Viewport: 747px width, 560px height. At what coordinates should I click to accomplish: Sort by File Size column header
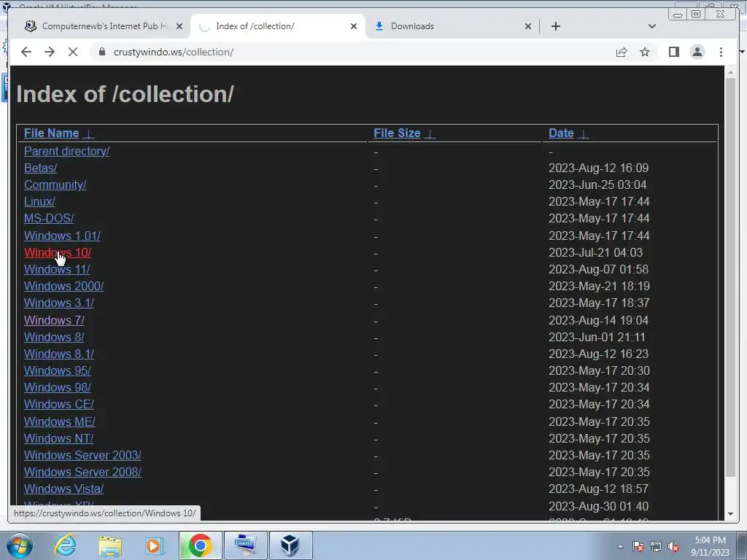397,133
